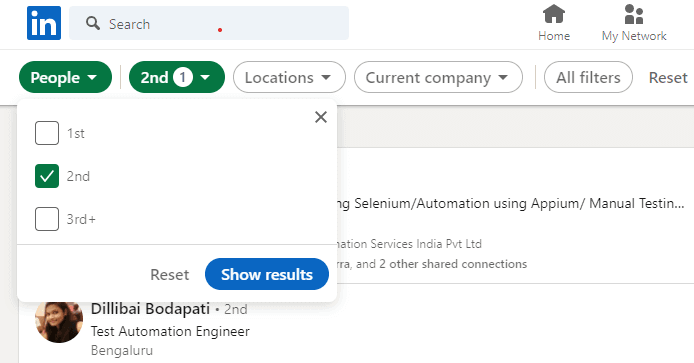Click into the Search input field
Image resolution: width=694 pixels, height=363 pixels.
coord(209,23)
